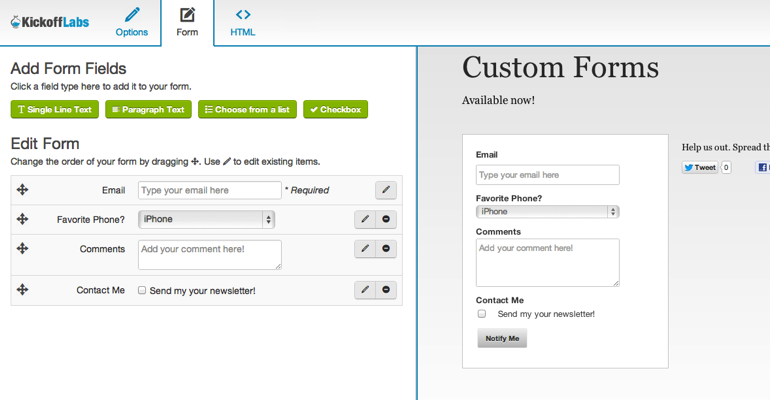The image size is (770, 400).
Task: Click the pencil icon for Comments field
Action: (365, 249)
